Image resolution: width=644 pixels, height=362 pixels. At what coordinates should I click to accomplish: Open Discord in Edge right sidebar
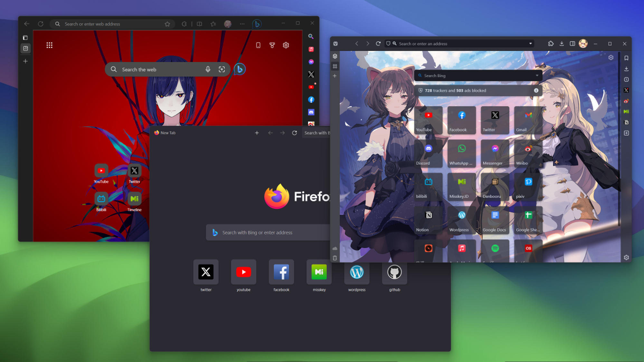(311, 112)
